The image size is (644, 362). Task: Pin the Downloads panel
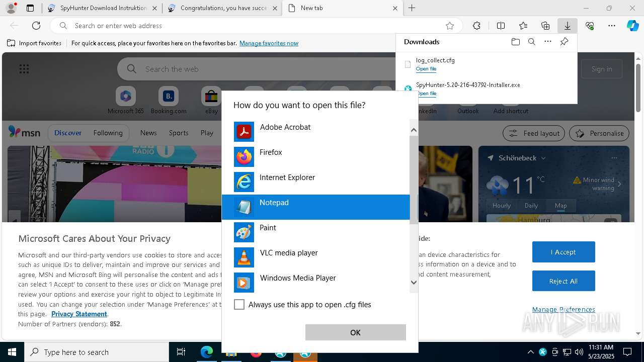564,42
